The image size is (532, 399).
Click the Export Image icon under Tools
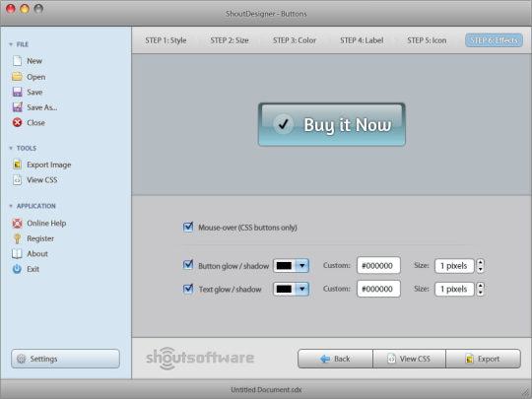click(x=17, y=165)
